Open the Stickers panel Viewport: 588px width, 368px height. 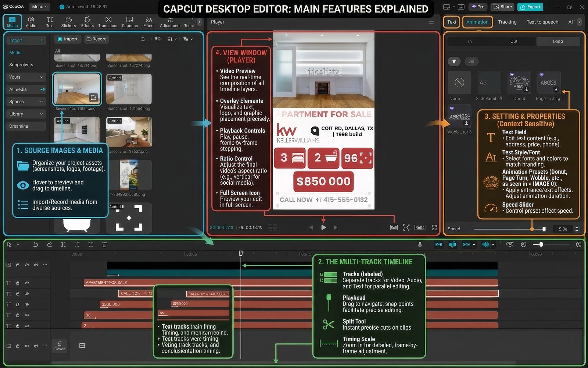pyautogui.click(x=68, y=22)
